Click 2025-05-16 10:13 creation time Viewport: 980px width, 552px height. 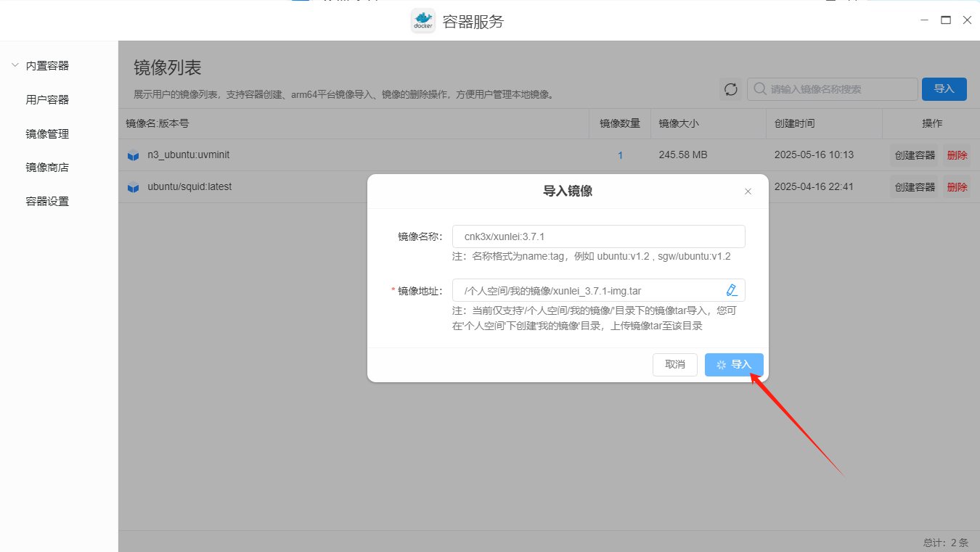coord(814,155)
